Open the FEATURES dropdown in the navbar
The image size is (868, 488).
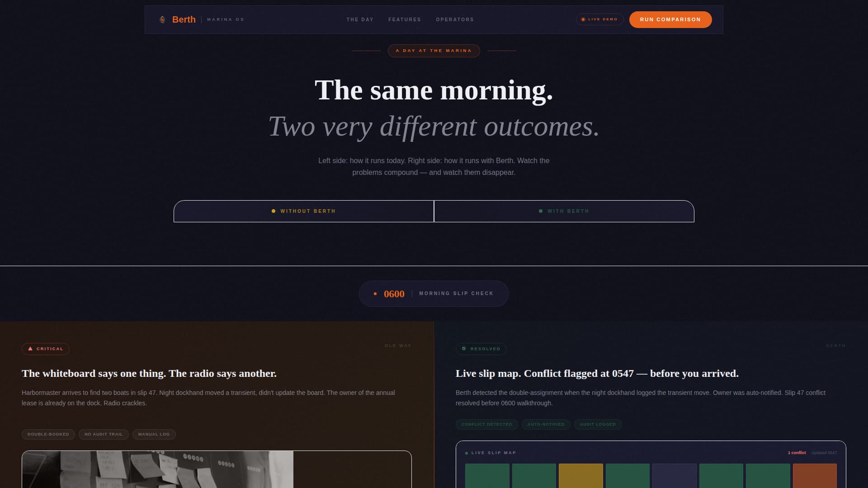click(x=404, y=19)
